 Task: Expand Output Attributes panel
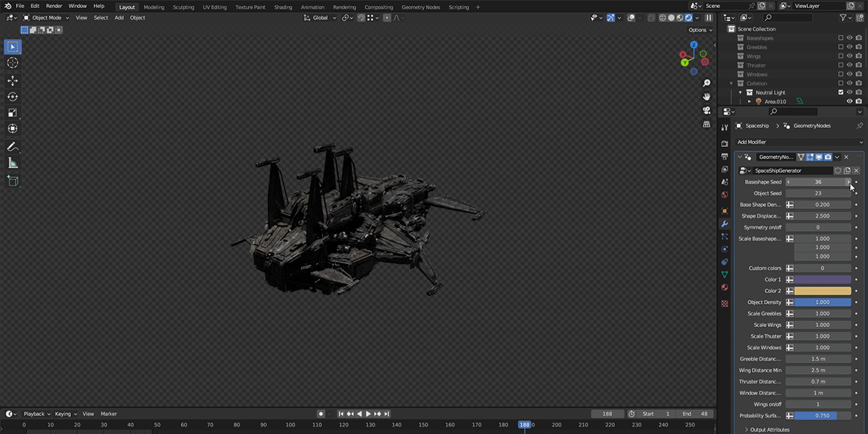pyautogui.click(x=770, y=430)
